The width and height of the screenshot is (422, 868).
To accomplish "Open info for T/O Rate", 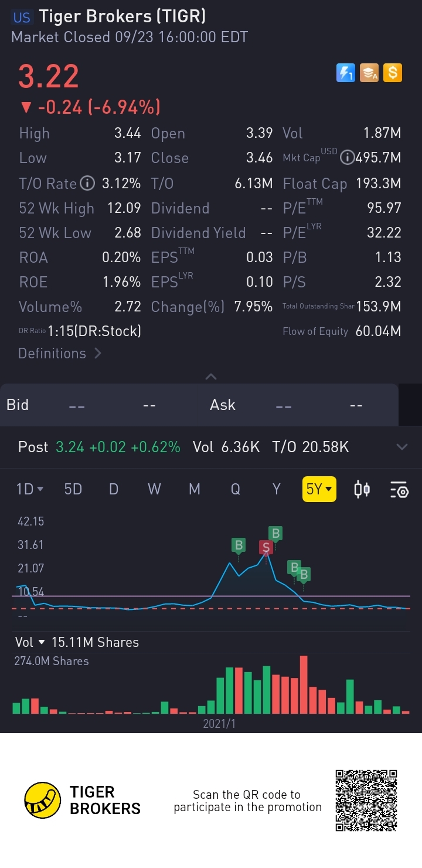I will pyautogui.click(x=87, y=184).
